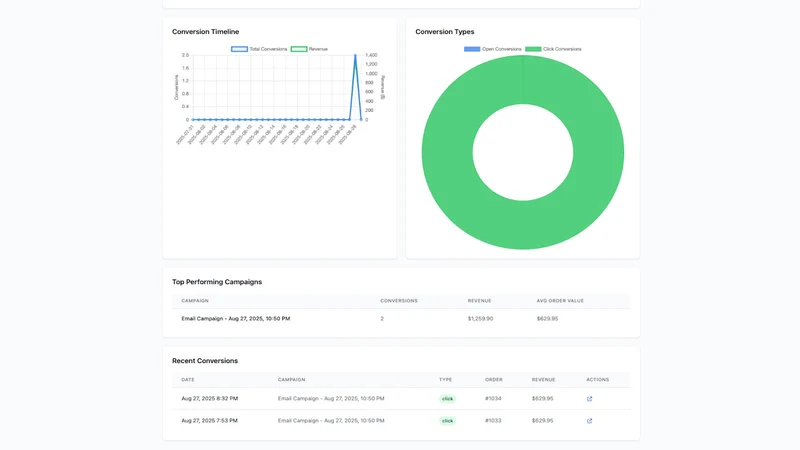Click the Conversion Types heading
Image resolution: width=800 pixels, height=450 pixels.
coord(444,32)
